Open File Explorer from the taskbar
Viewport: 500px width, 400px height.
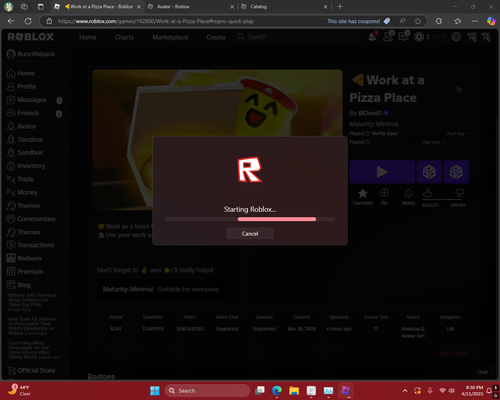pyautogui.click(x=294, y=390)
